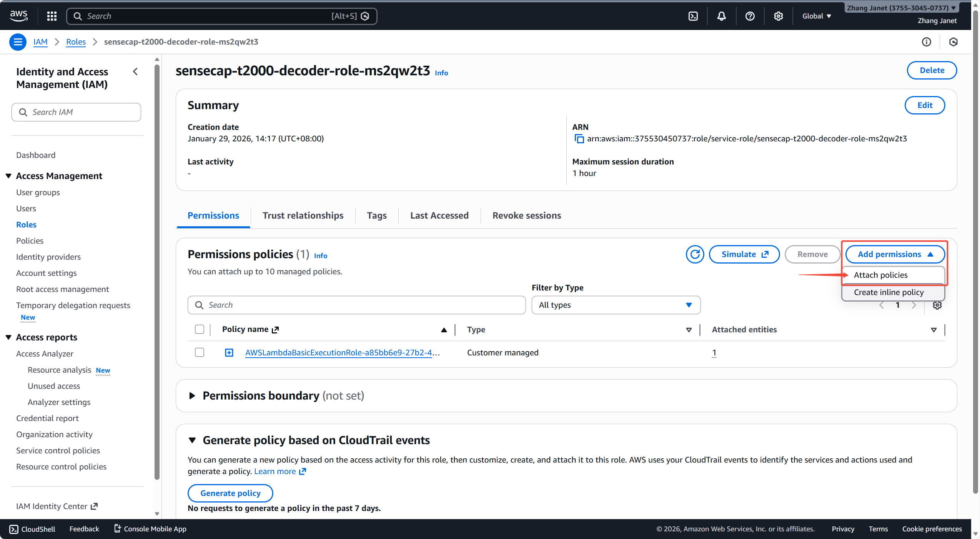Click the Generate policy button
This screenshot has width=980, height=539.
click(230, 493)
